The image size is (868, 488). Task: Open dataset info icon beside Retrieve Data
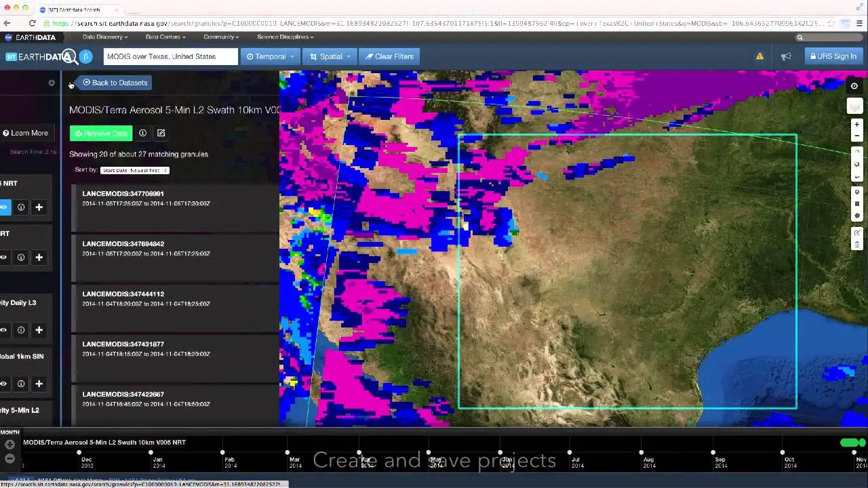click(142, 133)
